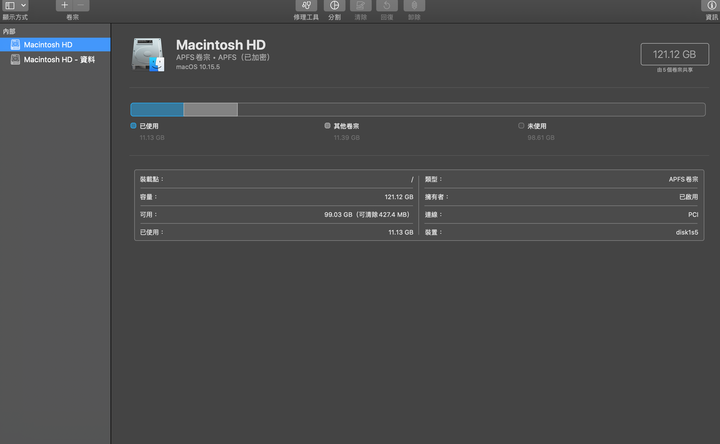Click the macOS 10.15.5 version text

pyautogui.click(x=198, y=67)
